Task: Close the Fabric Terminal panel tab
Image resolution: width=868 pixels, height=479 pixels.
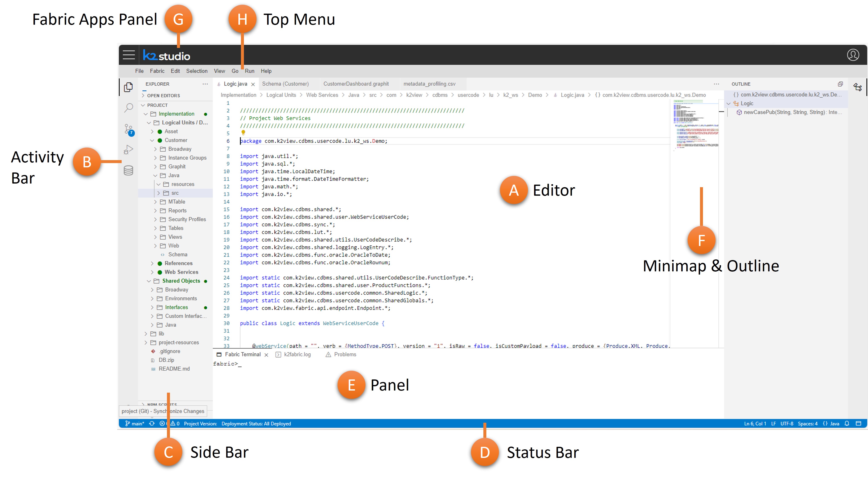Action: coord(266,355)
